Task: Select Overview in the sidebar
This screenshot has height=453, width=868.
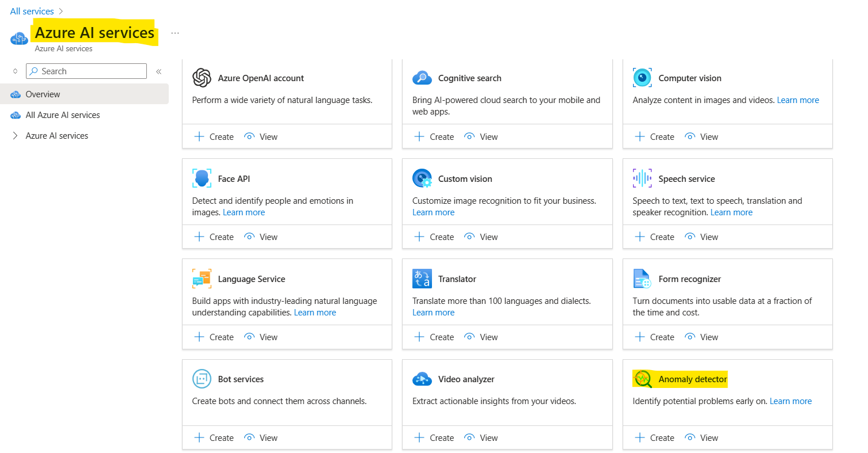Action: (x=84, y=94)
